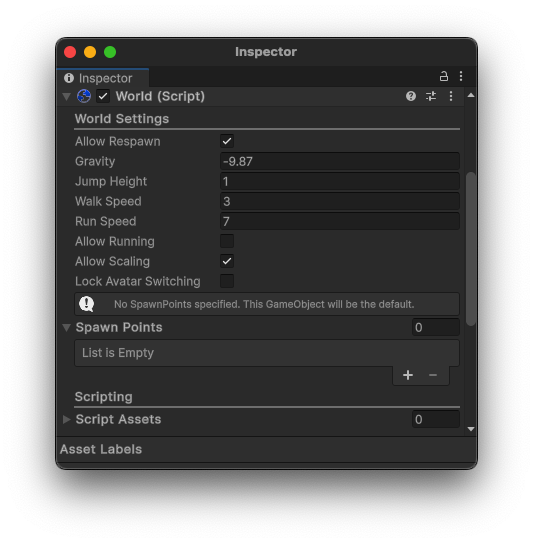Viewport: 533px width, 543px height.
Task: Disable Allow Scaling checkbox
Action: 227,261
